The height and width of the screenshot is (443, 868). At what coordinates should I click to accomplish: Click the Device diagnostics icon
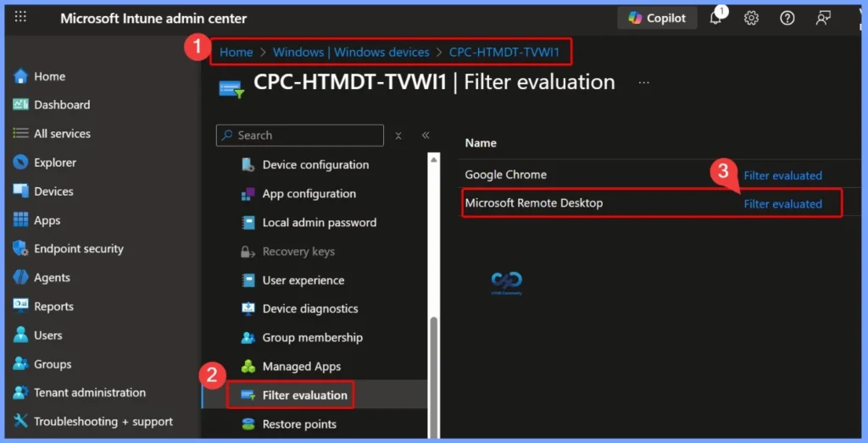click(x=248, y=308)
